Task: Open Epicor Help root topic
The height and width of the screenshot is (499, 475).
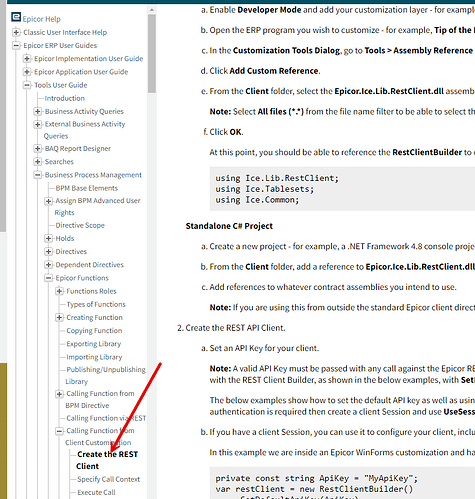Action: [x=42, y=19]
